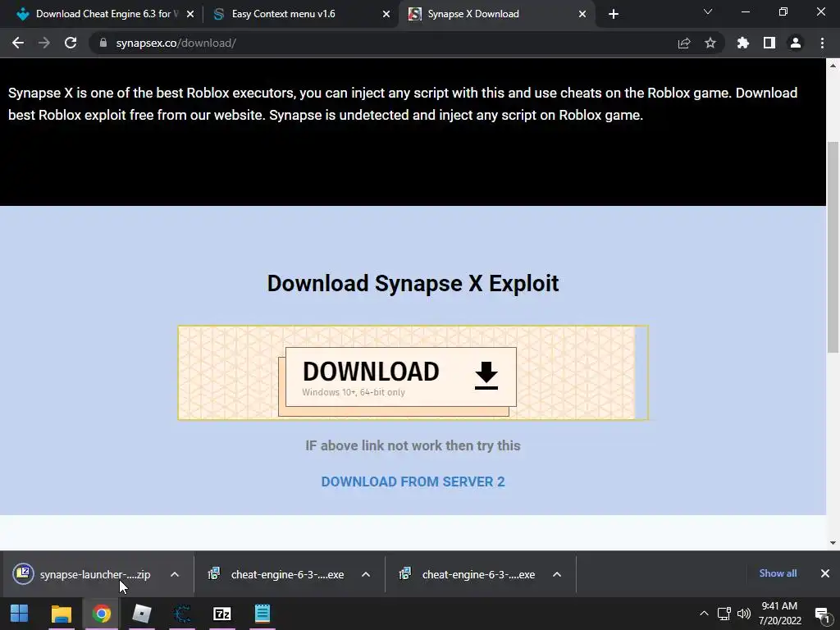The image size is (840, 630).
Task: Open network settings tray icon
Action: (x=724, y=614)
